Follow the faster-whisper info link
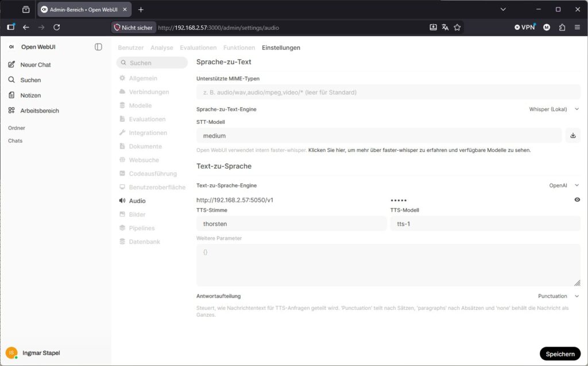The height and width of the screenshot is (366, 588). pyautogui.click(x=419, y=150)
